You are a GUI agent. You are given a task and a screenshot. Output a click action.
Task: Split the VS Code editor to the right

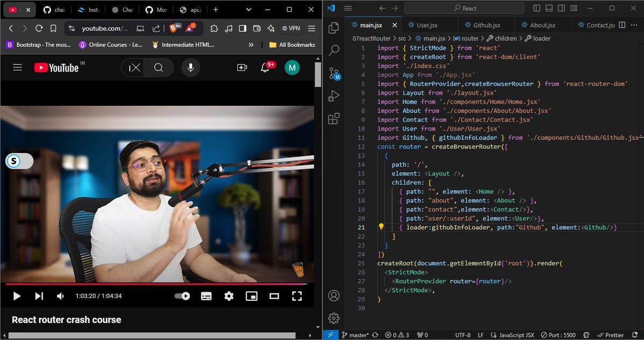tap(622, 25)
